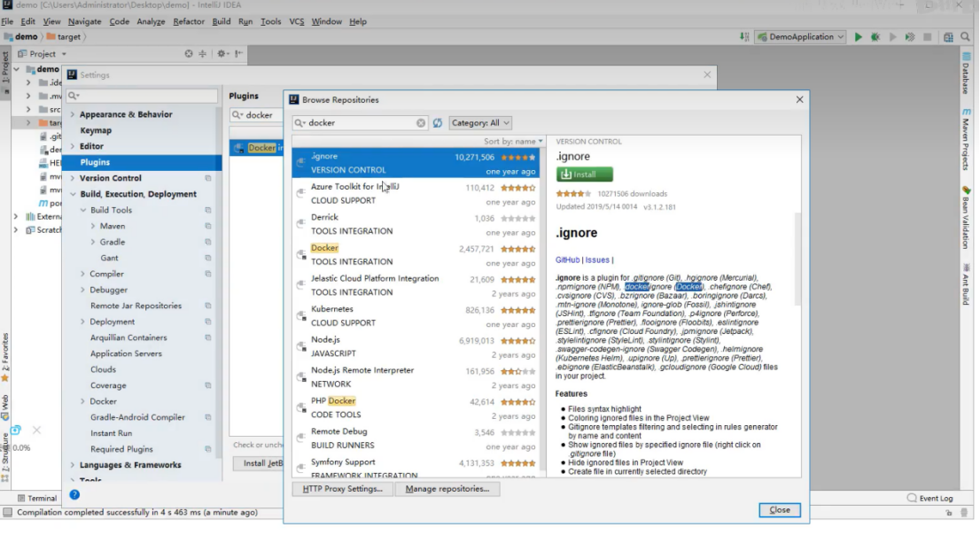Viewport: 980px width, 535px height.
Task: Select Required Plugins settings item
Action: (x=121, y=449)
